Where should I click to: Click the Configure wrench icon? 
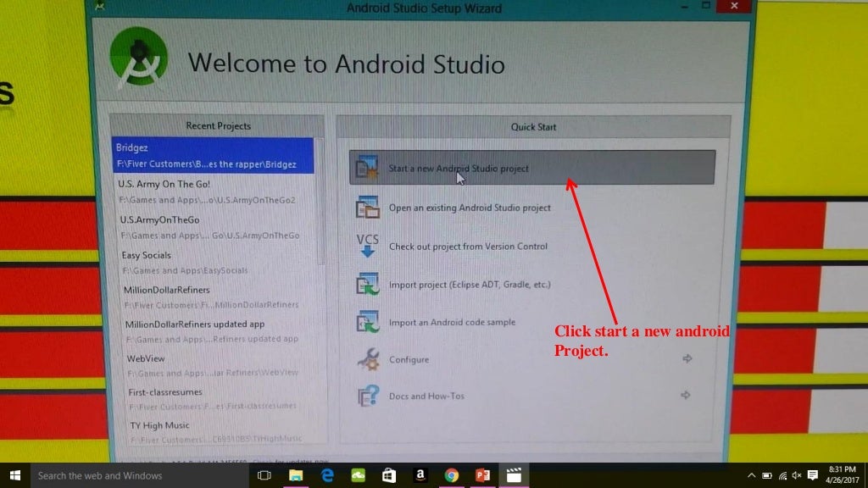[368, 359]
